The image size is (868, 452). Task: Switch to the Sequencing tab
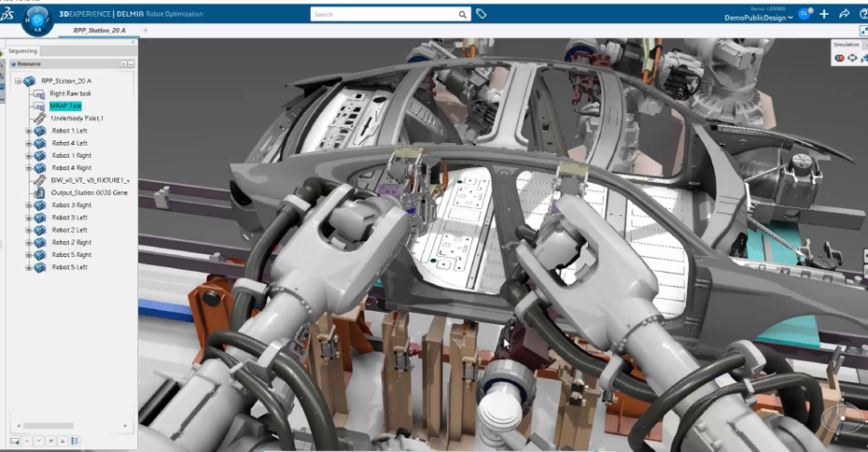22,51
